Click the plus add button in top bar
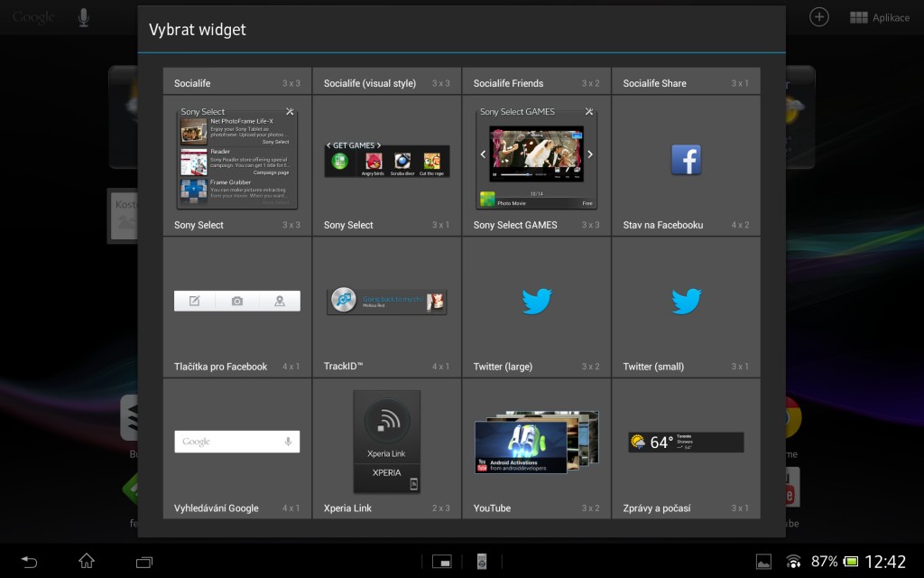 [819, 16]
